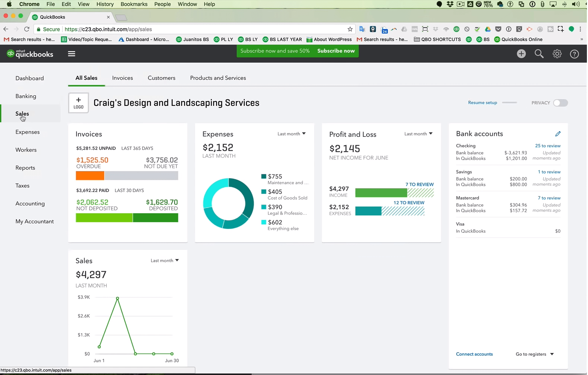The width and height of the screenshot is (588, 375).
Task: Click the Resume setup link
Action: pos(482,103)
